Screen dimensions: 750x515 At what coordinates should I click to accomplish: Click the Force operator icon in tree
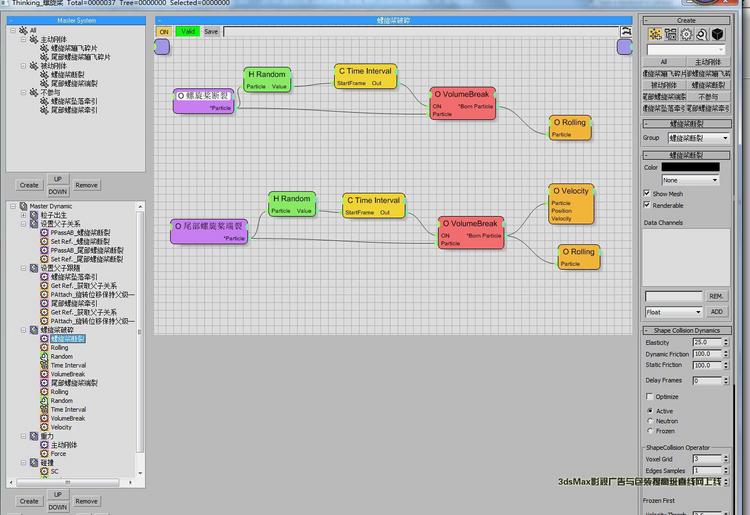coord(44,453)
